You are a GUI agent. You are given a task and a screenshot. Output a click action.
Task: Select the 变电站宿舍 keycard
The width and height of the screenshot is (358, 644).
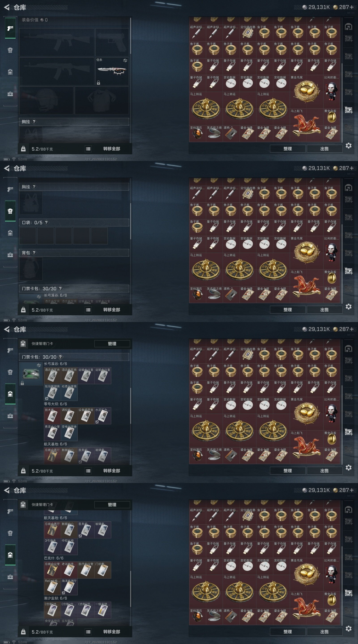pyautogui.click(x=69, y=432)
